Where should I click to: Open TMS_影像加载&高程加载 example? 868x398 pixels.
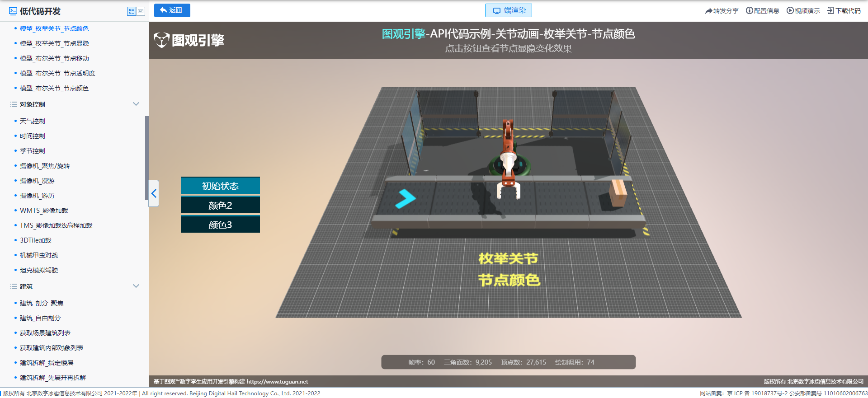[56, 225]
